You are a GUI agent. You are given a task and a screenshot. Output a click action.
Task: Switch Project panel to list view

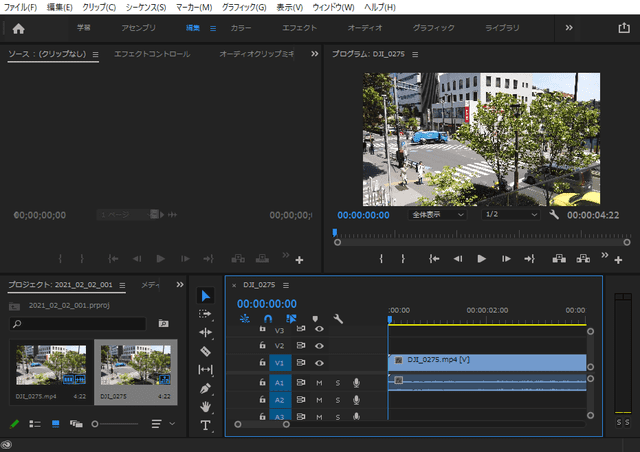pyautogui.click(x=35, y=424)
